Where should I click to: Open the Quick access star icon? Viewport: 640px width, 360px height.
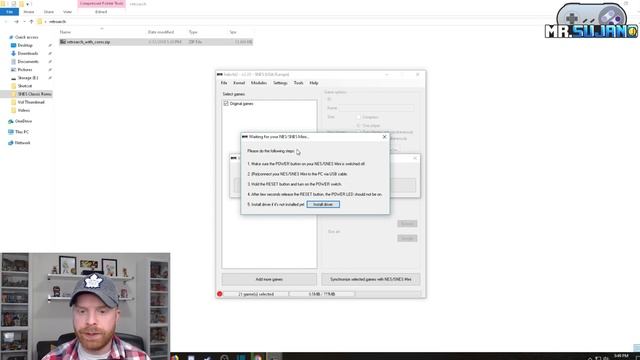tap(11, 37)
